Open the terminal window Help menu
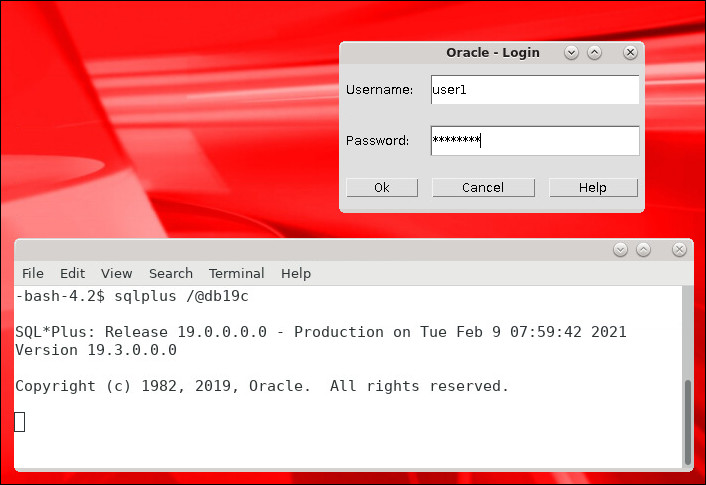Screen dimensions: 706x485 (296, 273)
